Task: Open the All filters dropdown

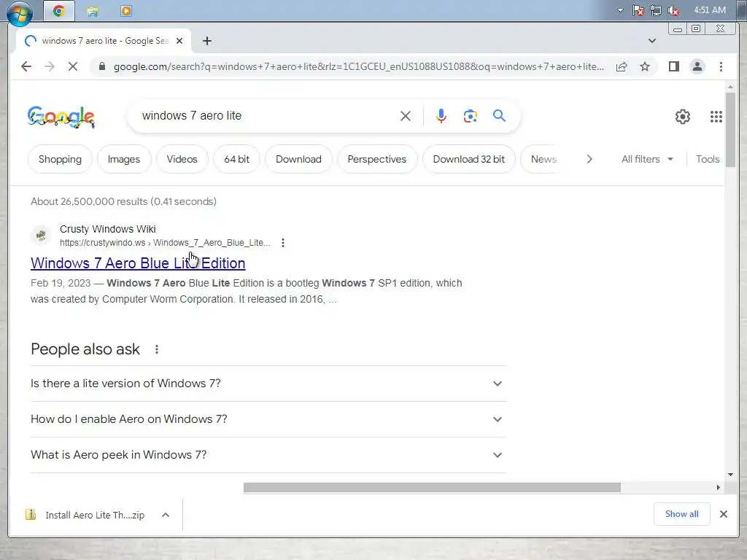Action: point(647,159)
